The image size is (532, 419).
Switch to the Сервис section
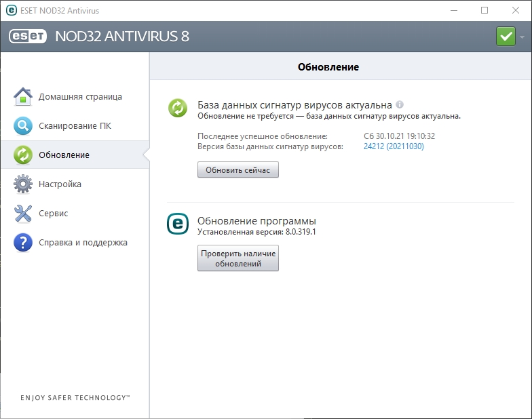click(75, 213)
